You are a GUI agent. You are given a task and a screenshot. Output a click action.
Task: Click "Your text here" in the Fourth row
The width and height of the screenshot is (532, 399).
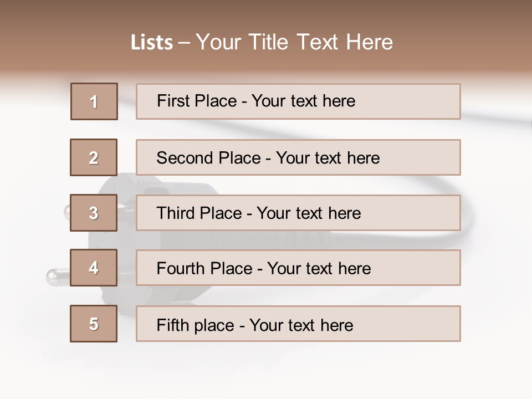point(319,269)
